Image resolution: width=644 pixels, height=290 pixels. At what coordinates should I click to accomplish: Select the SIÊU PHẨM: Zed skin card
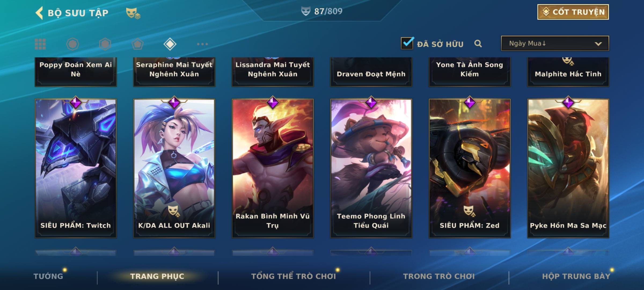coord(470,168)
